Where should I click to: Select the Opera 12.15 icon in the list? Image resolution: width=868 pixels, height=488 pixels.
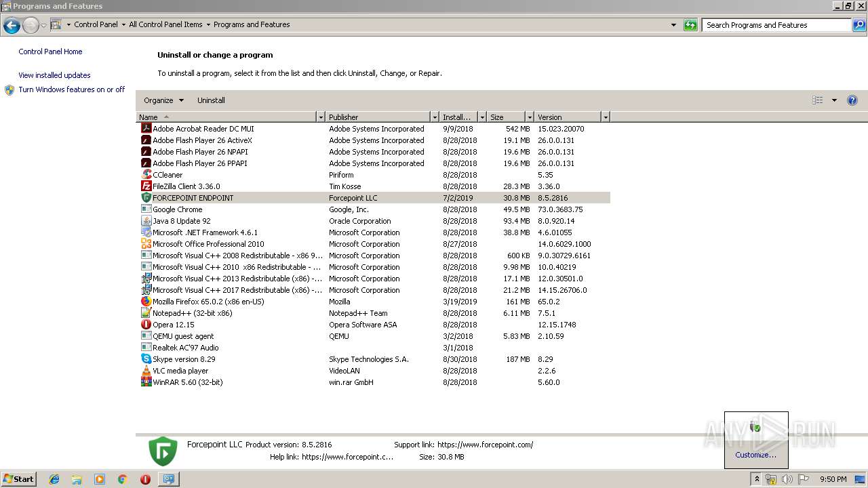[x=146, y=324]
